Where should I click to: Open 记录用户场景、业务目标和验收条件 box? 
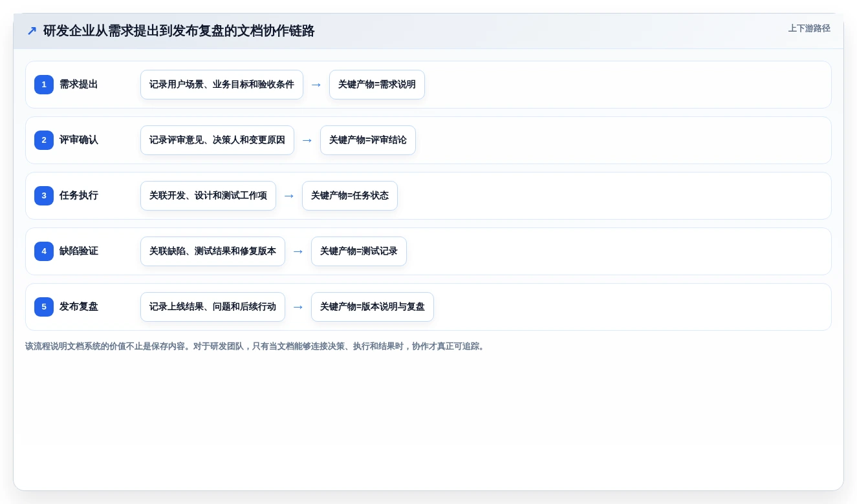coord(222,85)
